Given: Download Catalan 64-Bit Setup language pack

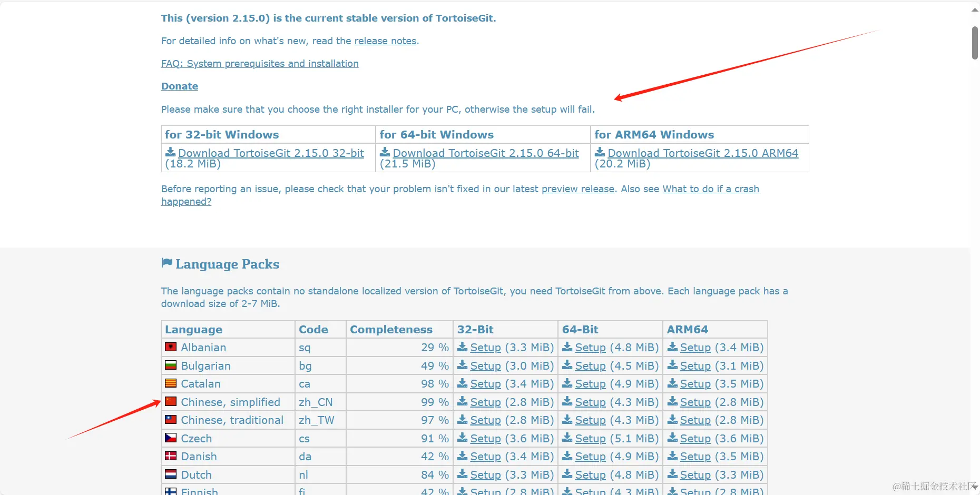Looking at the screenshot, I should point(590,384).
